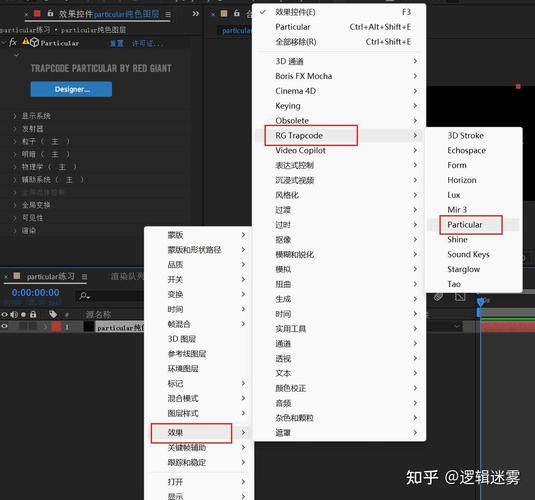Expand the 显示系统 property group

15,116
